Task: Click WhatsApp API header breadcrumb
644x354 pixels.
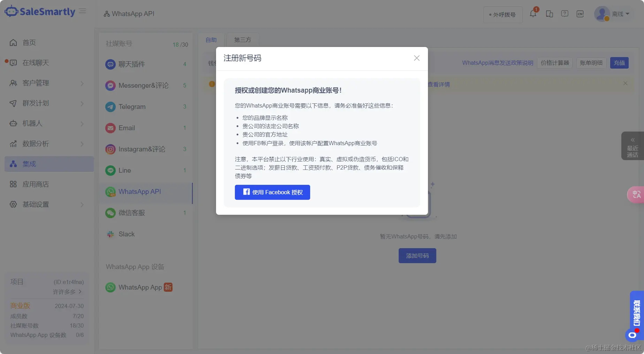Action: tap(129, 14)
